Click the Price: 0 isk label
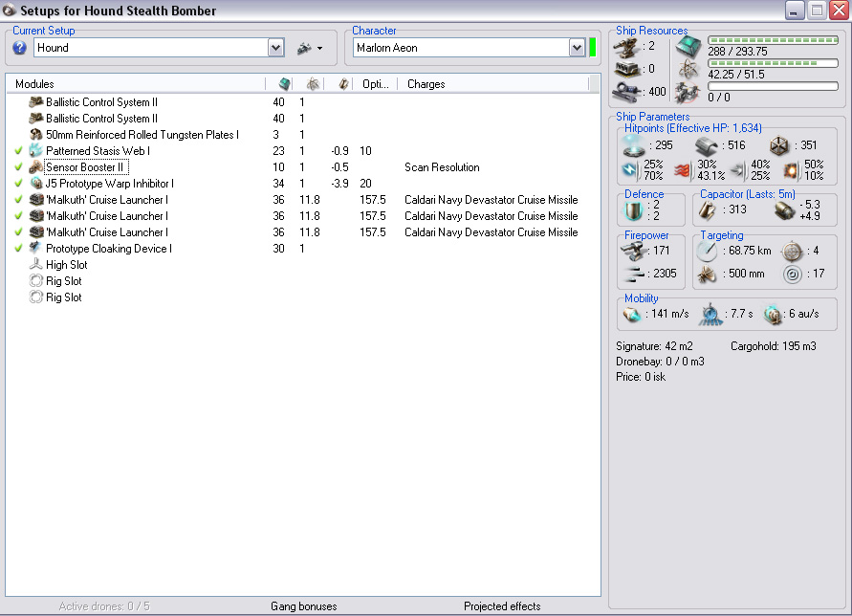Image resolution: width=852 pixels, height=616 pixels. [641, 377]
